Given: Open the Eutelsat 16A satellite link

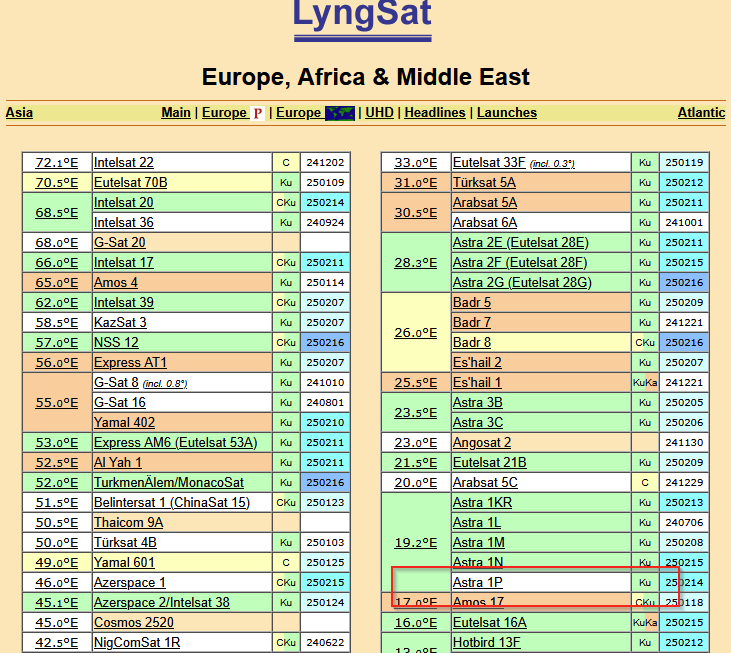Looking at the screenshot, I should coord(490,623).
